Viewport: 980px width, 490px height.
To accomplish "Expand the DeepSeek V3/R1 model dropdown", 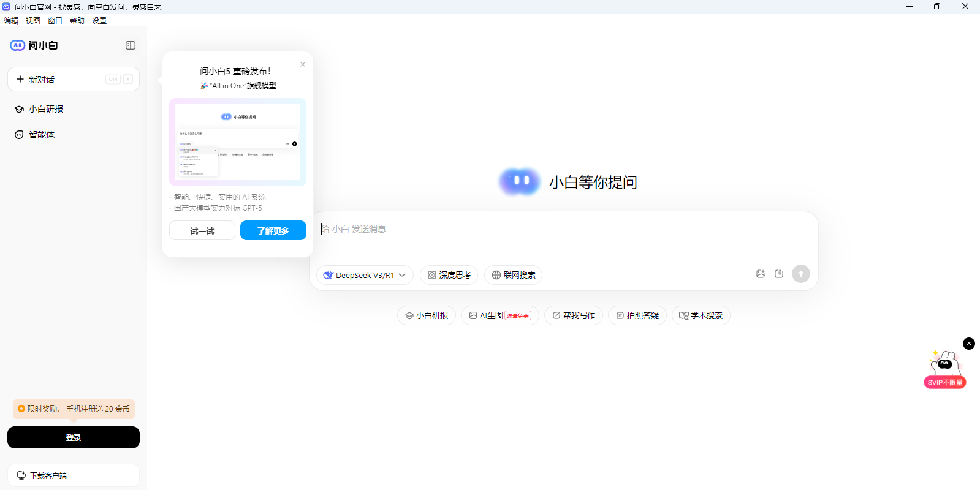I will [x=365, y=275].
